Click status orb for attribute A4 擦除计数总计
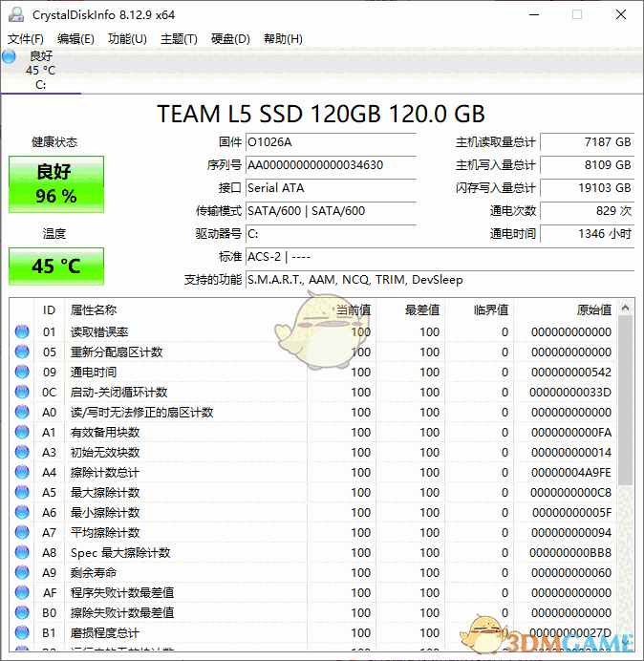Screen dimensions: 644x661 [22, 472]
